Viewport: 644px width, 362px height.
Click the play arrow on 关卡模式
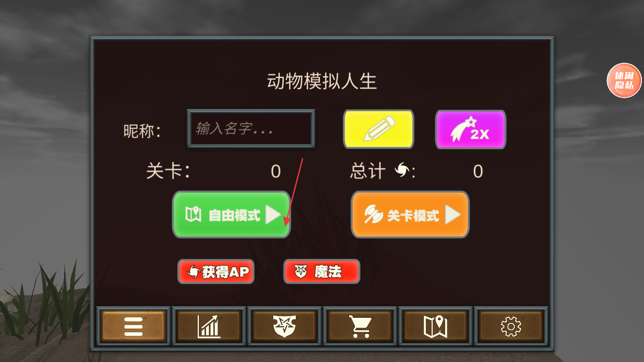tap(452, 215)
